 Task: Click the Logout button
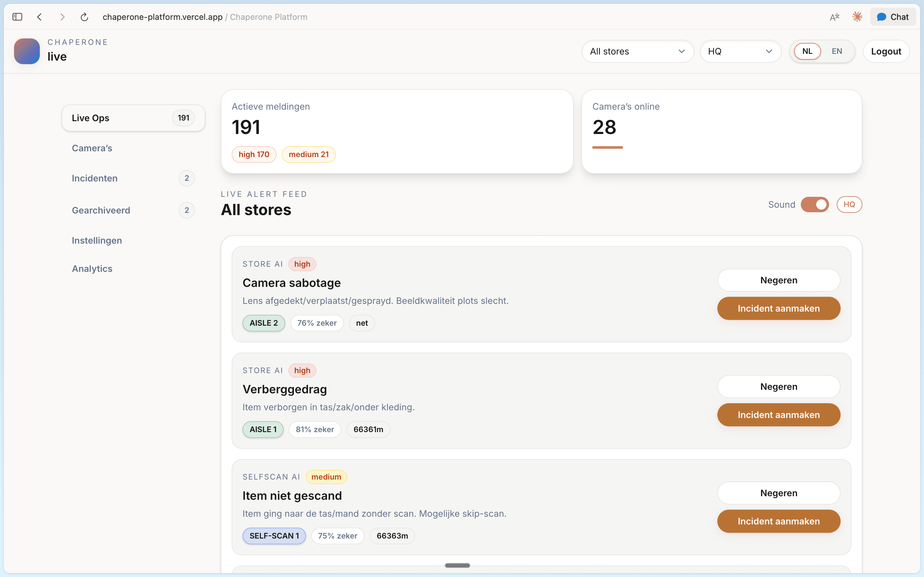[x=886, y=51]
